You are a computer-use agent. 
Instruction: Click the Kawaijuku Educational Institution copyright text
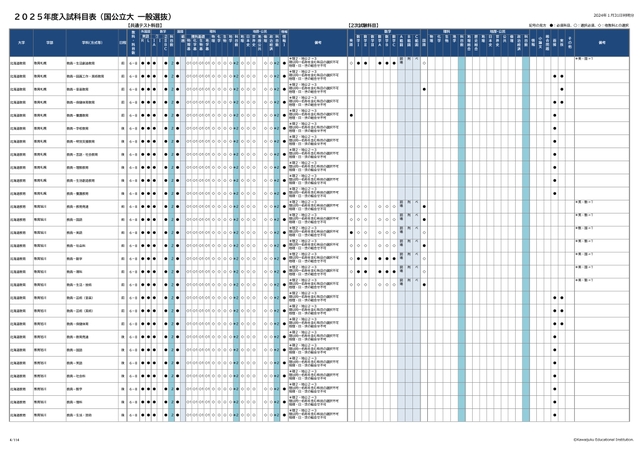603,437
